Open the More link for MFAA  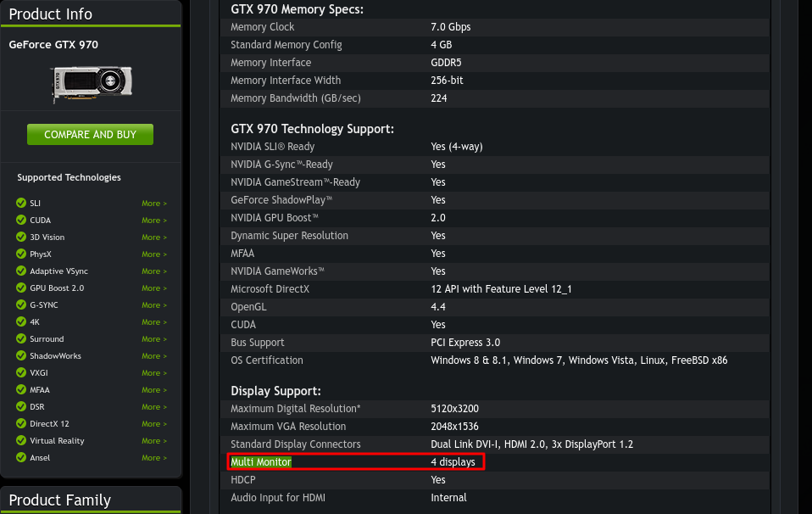pyautogui.click(x=154, y=389)
